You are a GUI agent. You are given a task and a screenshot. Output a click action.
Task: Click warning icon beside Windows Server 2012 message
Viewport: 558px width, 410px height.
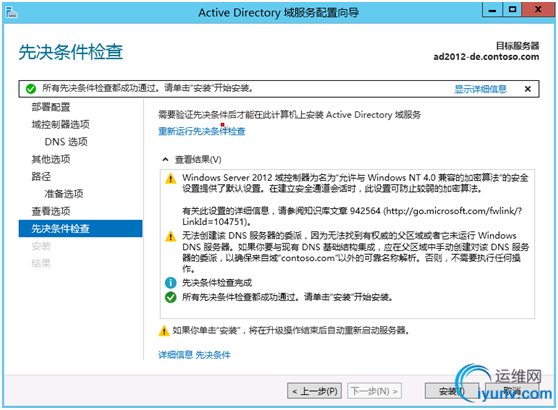[171, 178]
